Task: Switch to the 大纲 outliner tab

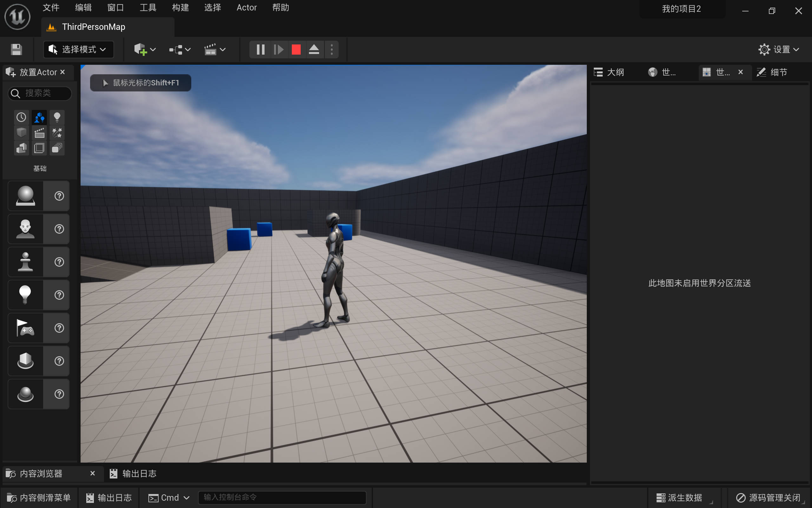Action: tap(609, 72)
